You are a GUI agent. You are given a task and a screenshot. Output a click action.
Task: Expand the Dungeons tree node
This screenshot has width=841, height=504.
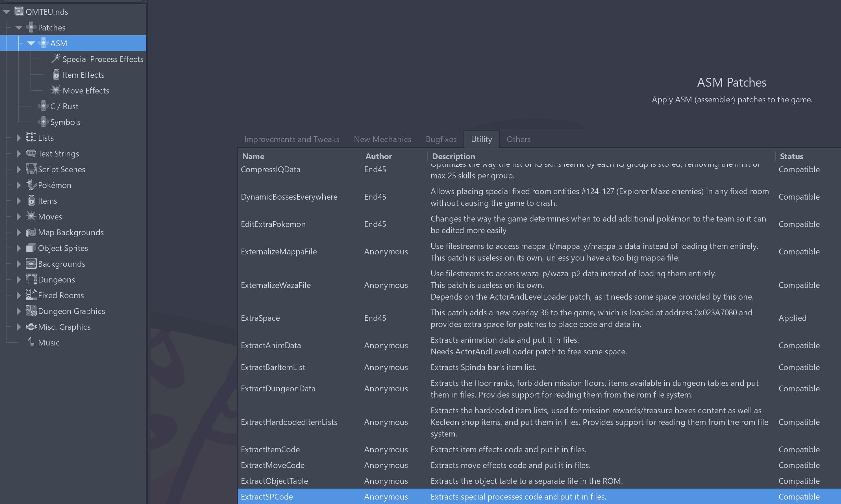(x=18, y=279)
